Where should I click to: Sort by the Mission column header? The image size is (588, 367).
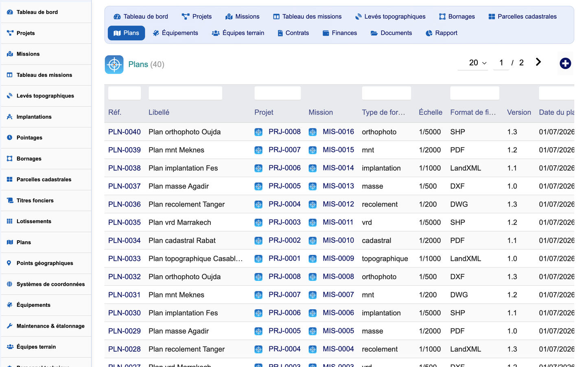click(x=321, y=113)
